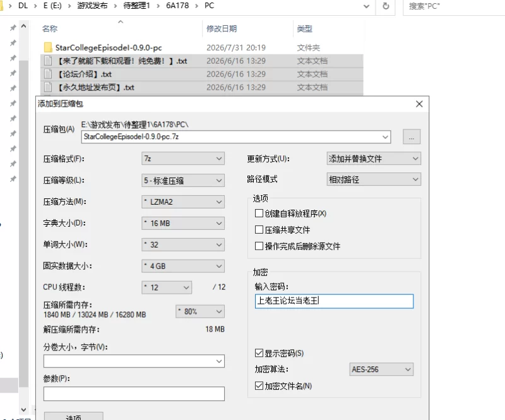Click breadcrumb PC in address bar

[210, 6]
